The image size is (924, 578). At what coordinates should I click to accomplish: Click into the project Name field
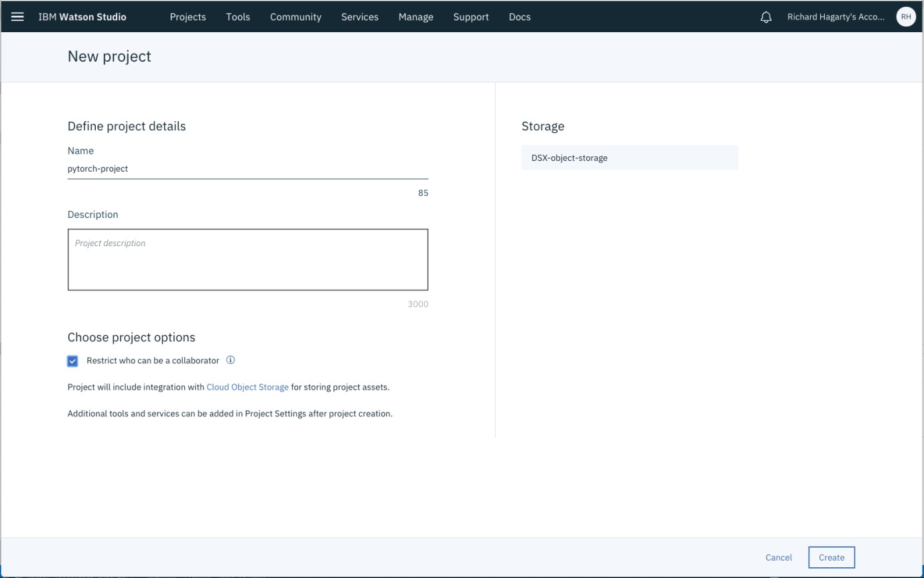point(248,168)
